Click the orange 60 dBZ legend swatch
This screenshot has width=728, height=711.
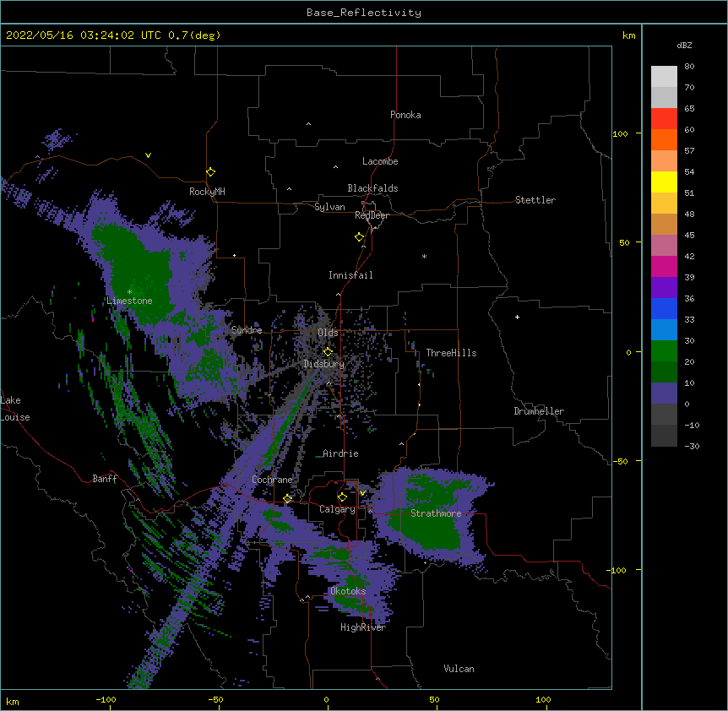[664, 139]
